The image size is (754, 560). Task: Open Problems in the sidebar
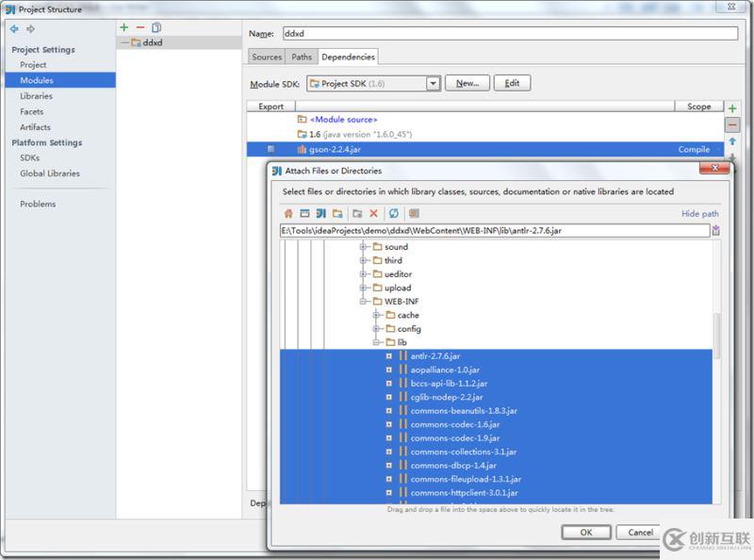[38, 204]
